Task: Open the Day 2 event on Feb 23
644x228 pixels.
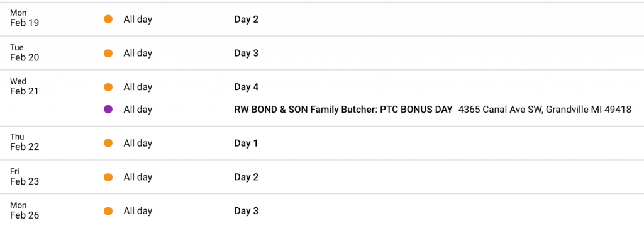Action: [247, 177]
